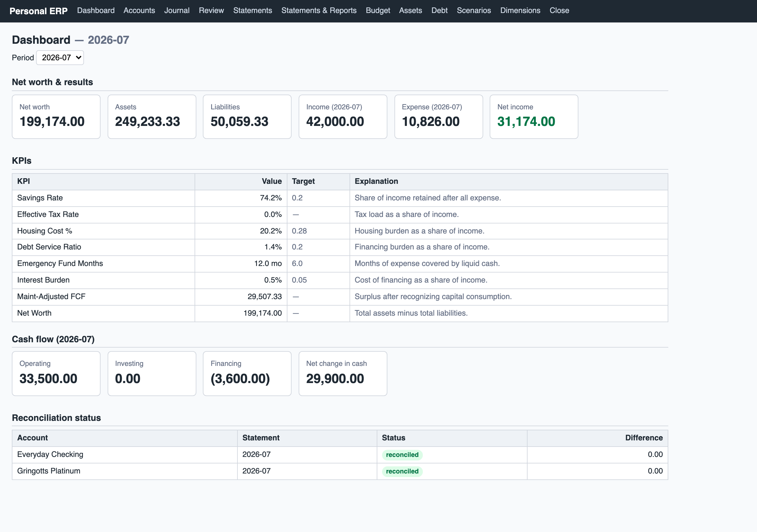Click the Net worth card value 199,174.00

click(x=52, y=122)
